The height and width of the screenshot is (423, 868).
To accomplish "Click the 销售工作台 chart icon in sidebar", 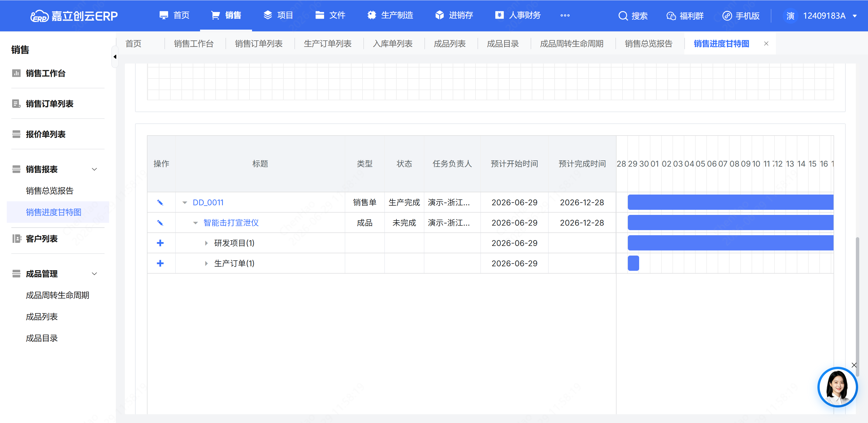I will pyautogui.click(x=16, y=73).
